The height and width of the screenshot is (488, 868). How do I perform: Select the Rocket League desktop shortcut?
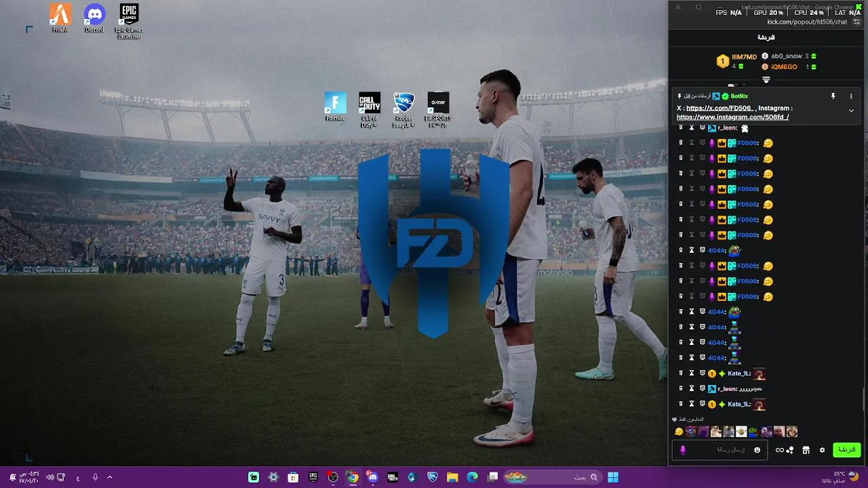tap(403, 110)
